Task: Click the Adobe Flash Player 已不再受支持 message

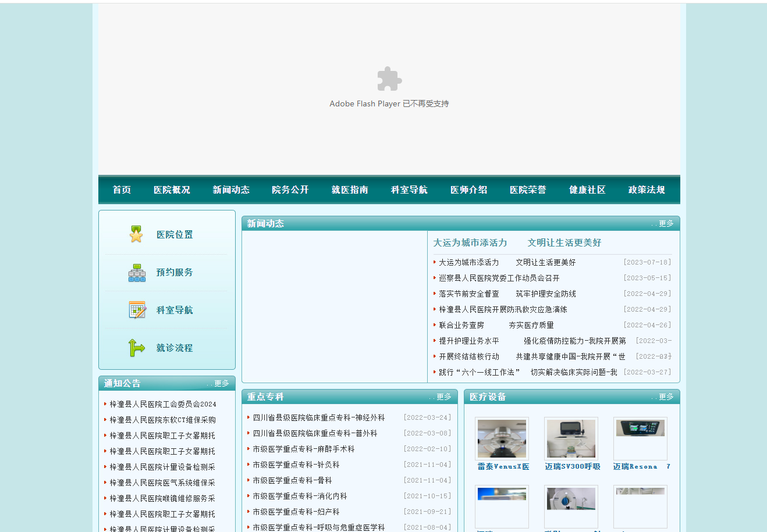Action: tap(389, 103)
